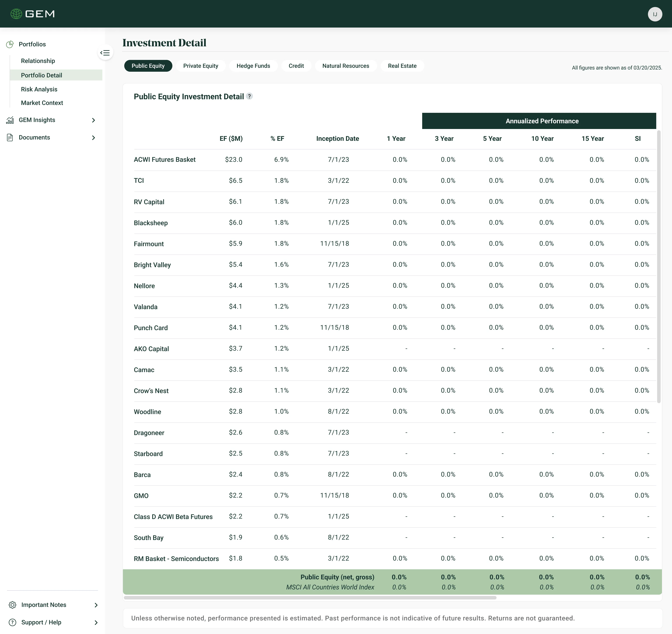Screen dimensions: 672x634
Task: Click the Portfolios sidebar label
Action: 32,44
